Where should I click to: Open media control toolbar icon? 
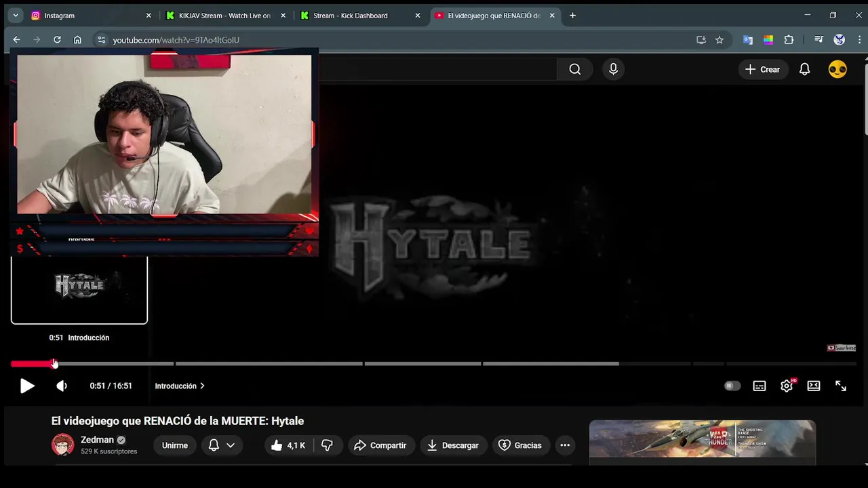coord(818,40)
